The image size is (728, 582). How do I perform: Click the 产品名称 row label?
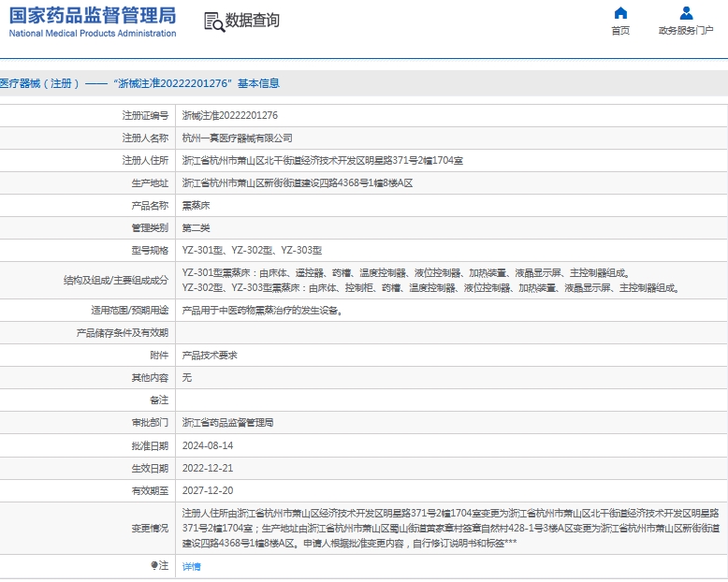coord(150,205)
